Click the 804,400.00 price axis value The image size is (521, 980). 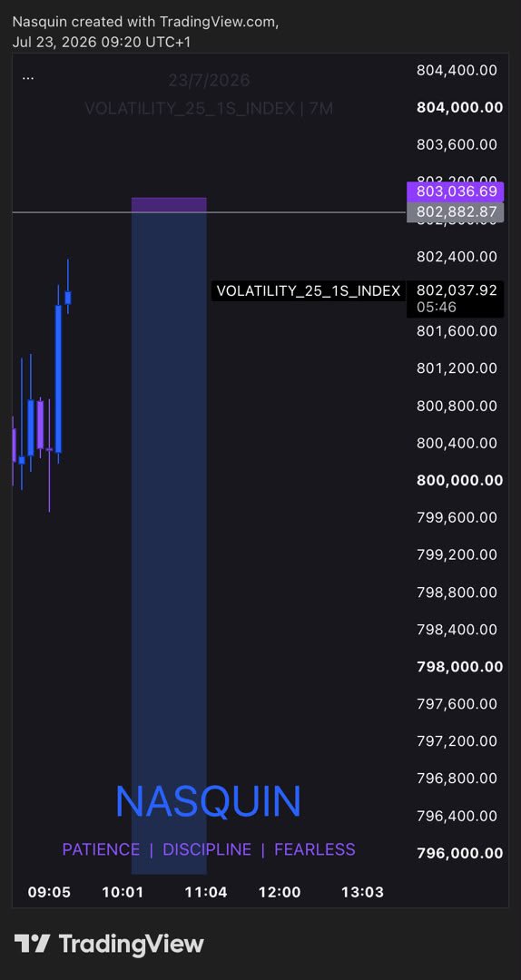pyautogui.click(x=457, y=70)
